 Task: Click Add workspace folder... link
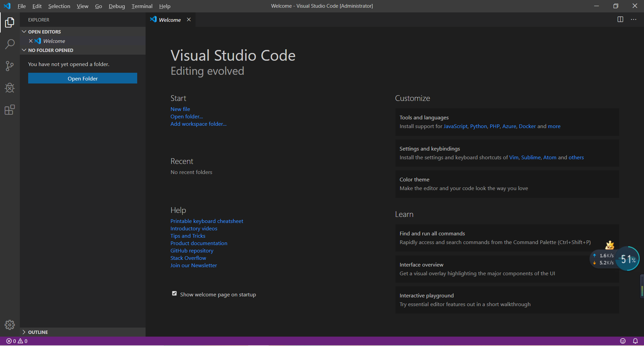(198, 124)
